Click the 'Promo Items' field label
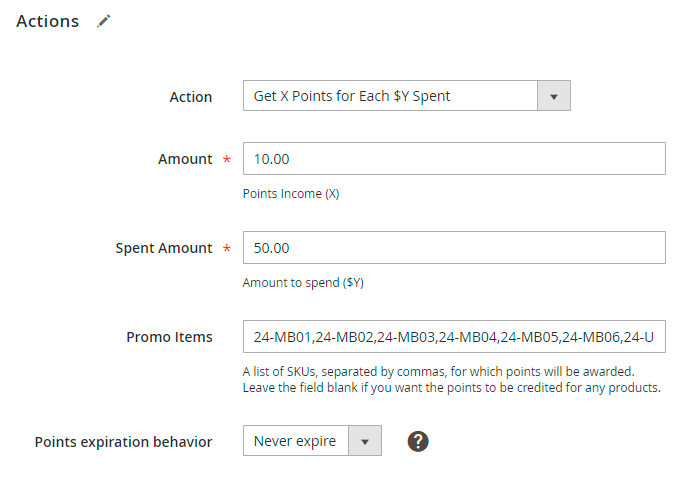Viewport: 685px width, 495px height. [169, 337]
